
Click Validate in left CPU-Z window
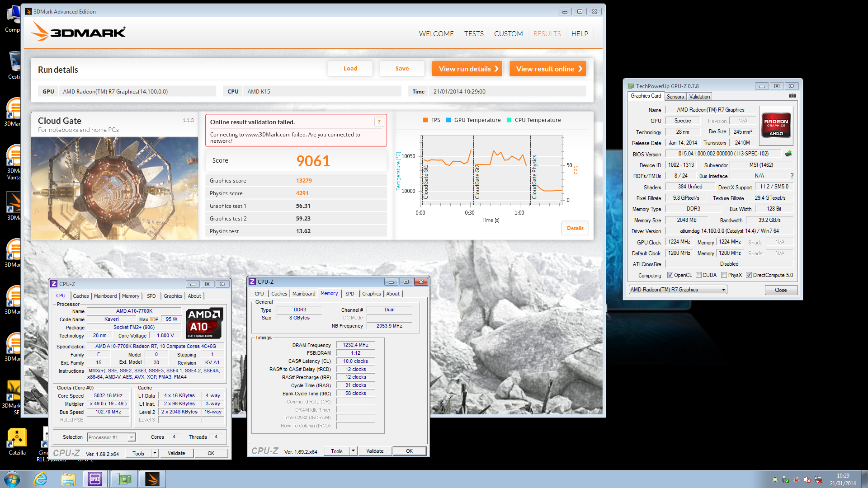point(176,453)
